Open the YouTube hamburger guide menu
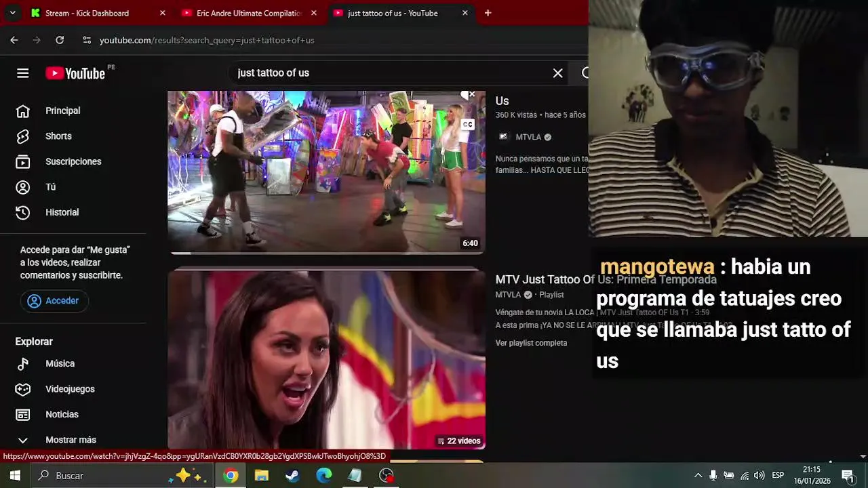The width and height of the screenshot is (868, 488). 23,73
